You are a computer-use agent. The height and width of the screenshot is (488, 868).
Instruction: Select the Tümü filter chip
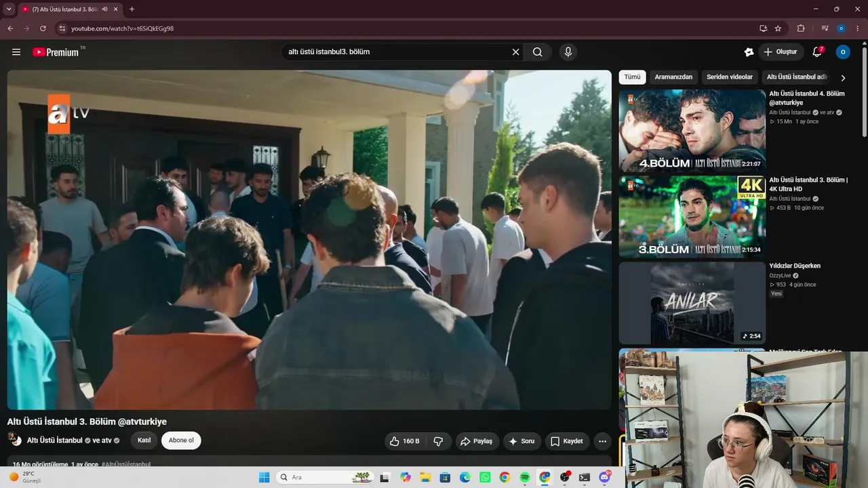click(632, 77)
